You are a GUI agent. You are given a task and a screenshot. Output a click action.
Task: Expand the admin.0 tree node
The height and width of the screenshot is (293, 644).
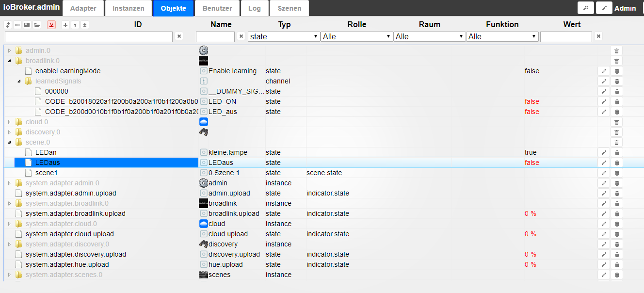9,50
